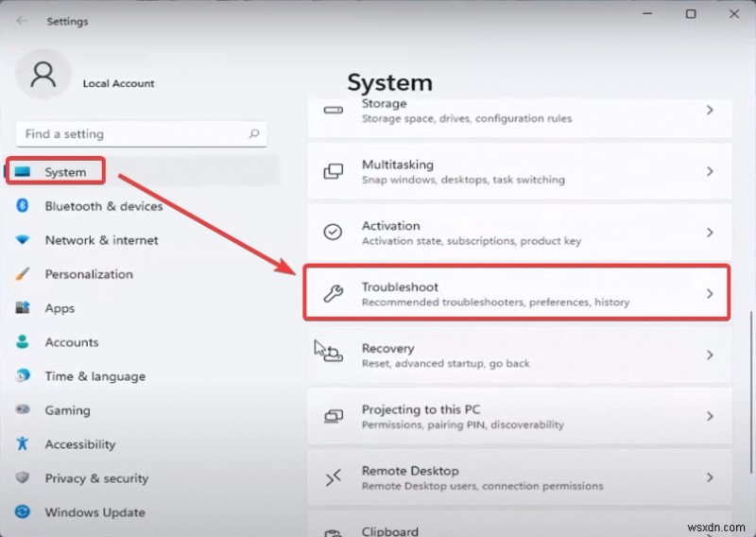Select Network & internet in sidebar
The height and width of the screenshot is (537, 756).
(101, 240)
